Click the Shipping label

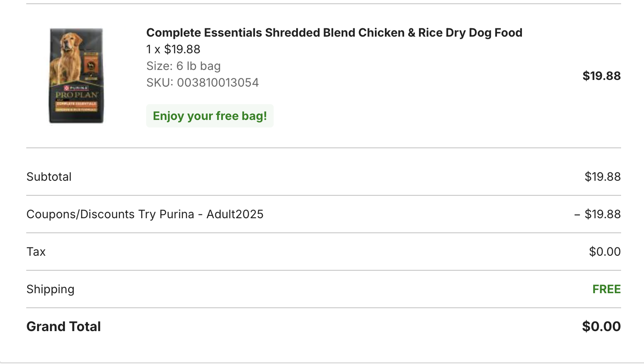click(50, 289)
